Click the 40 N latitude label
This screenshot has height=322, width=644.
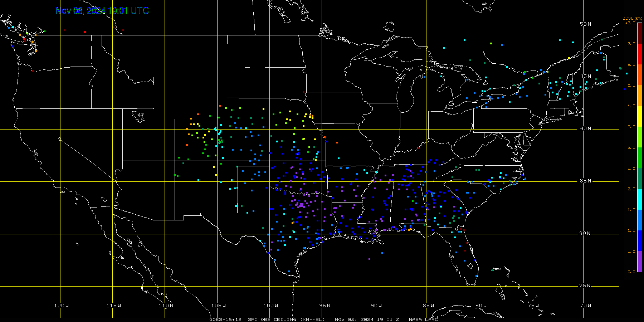(x=585, y=128)
